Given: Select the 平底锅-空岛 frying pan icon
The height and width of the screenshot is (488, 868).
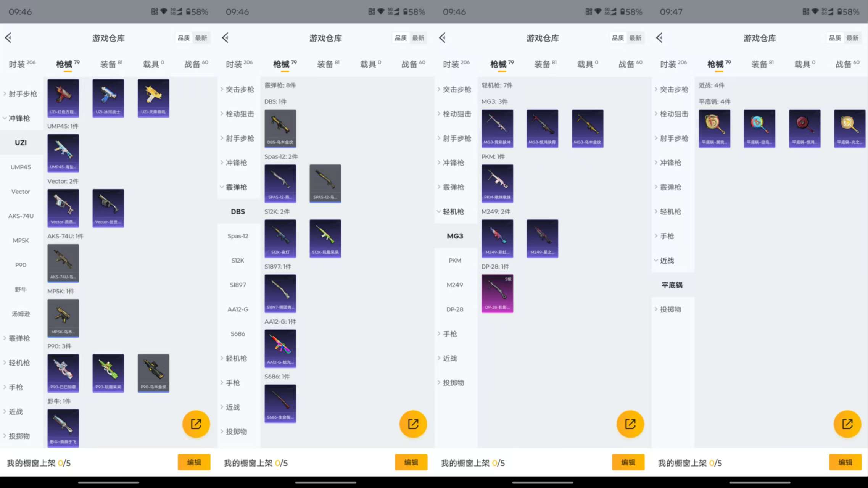Looking at the screenshot, I should coord(760,128).
